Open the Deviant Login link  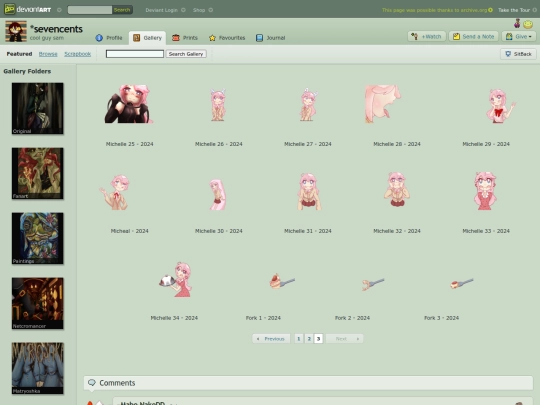[x=161, y=10]
